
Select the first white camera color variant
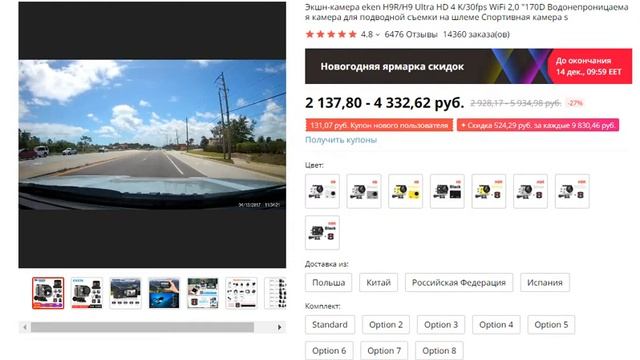tap(322, 191)
